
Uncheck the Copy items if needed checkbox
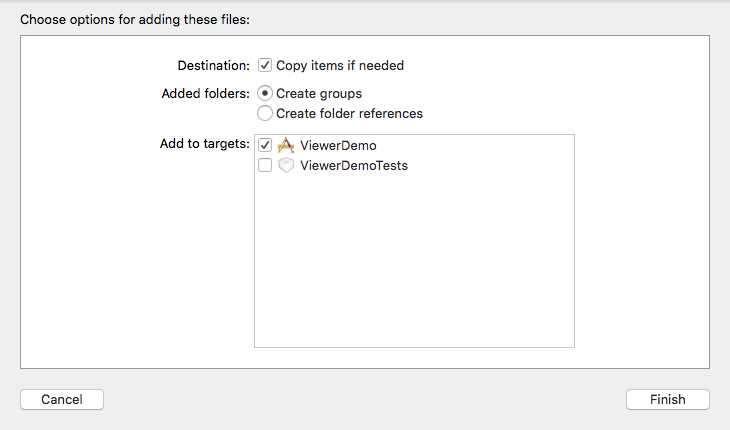[x=264, y=65]
